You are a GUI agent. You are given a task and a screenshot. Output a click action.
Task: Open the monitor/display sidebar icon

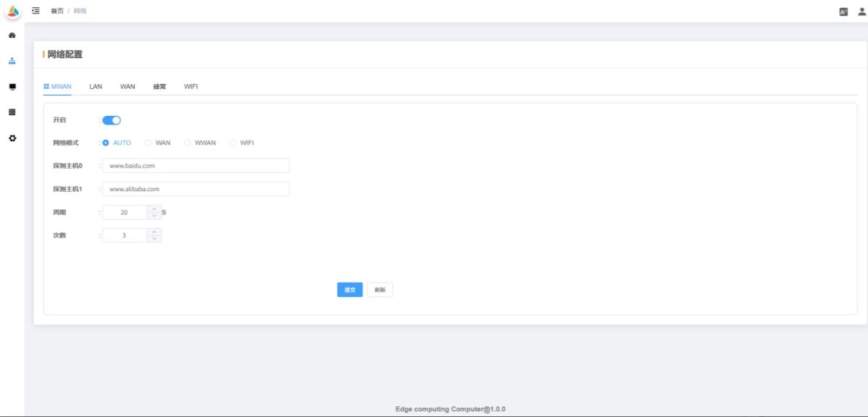(x=12, y=87)
